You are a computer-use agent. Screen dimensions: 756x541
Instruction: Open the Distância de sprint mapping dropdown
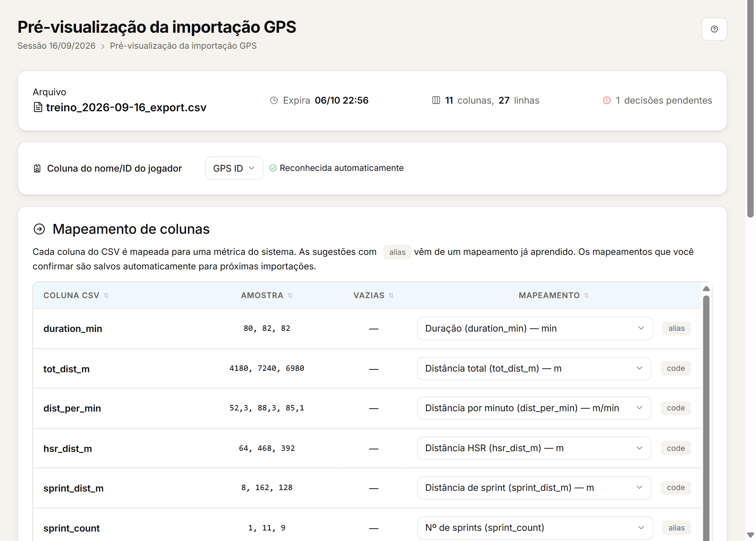pos(534,488)
